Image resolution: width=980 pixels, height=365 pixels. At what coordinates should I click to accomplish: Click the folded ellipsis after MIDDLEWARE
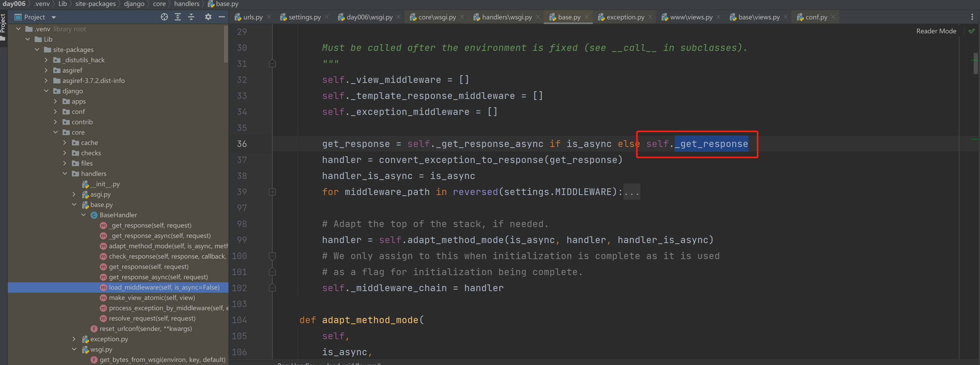(632, 192)
